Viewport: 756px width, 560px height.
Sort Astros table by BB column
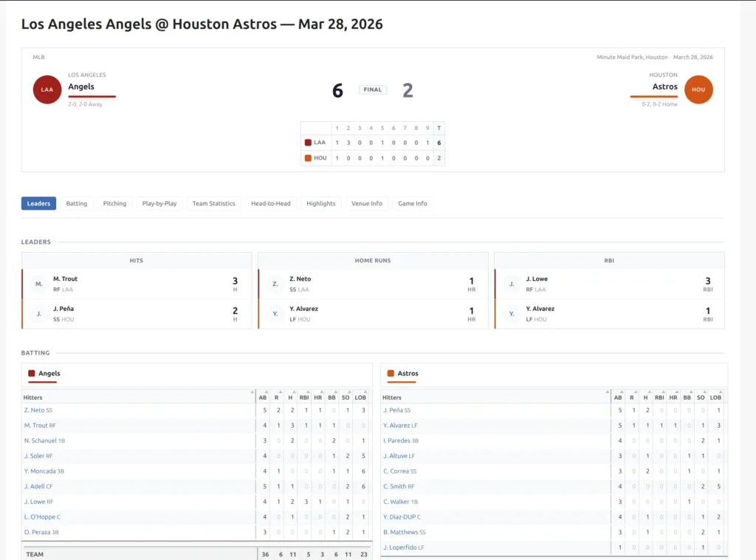point(687,397)
